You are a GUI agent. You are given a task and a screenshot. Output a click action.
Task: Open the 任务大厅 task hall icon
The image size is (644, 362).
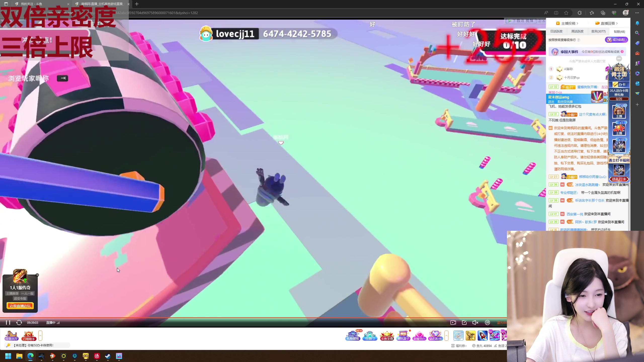click(x=12, y=336)
